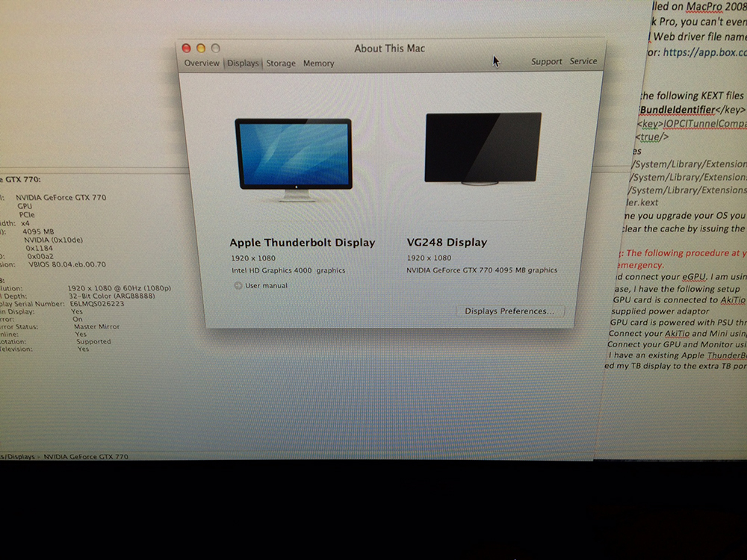Screen dimensions: 747x560
Task: Click the 0x00a2 revision value
Action: coord(40,256)
